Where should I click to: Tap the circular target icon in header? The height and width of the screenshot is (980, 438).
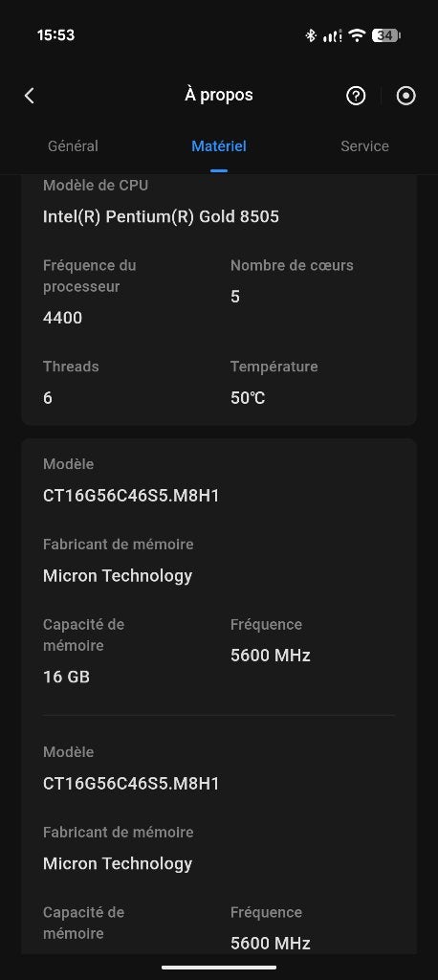coord(406,96)
